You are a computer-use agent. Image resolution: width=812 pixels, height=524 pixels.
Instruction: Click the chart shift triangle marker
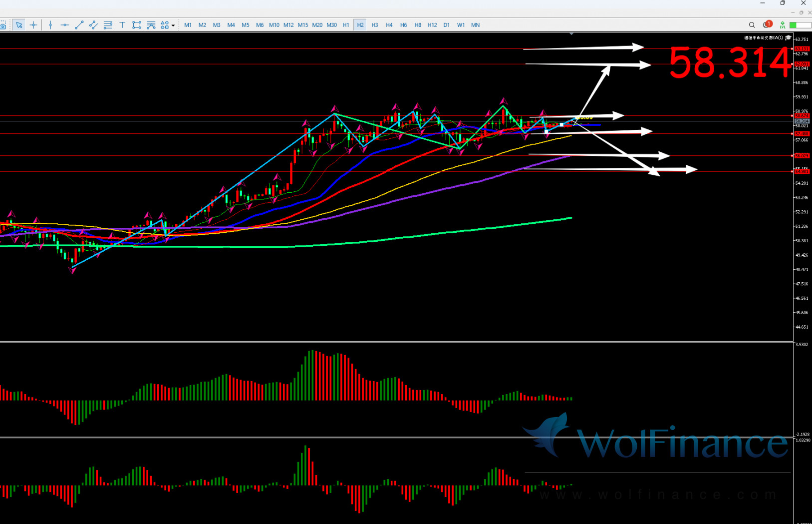(571, 34)
